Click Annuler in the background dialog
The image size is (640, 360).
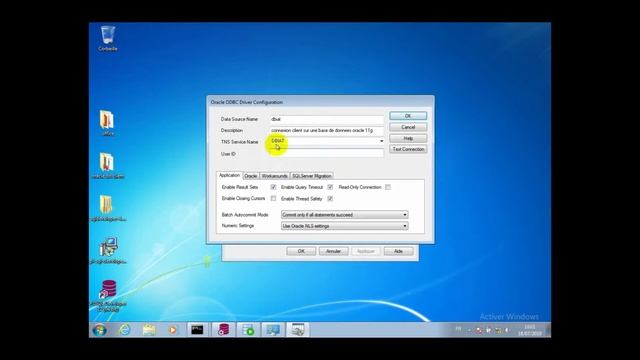333,251
